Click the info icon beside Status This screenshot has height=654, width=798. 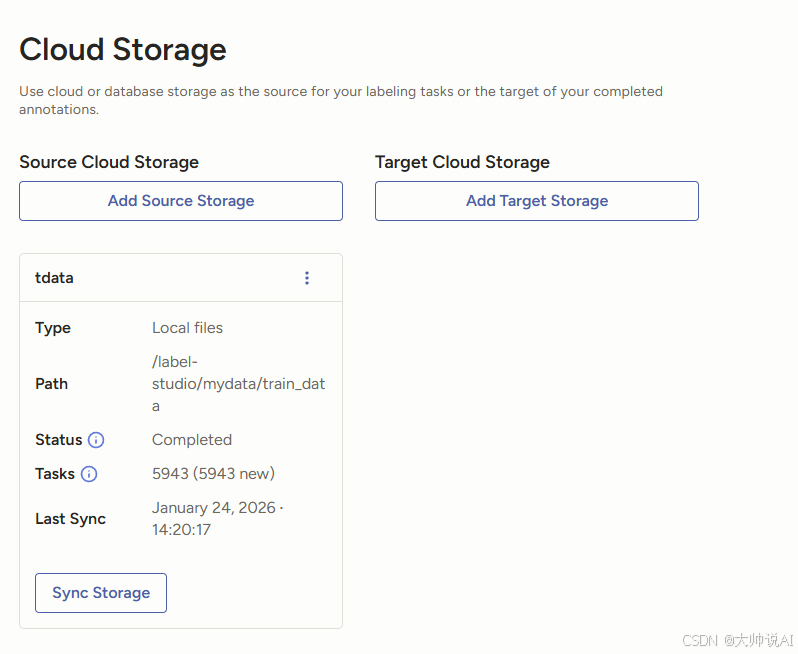point(96,440)
